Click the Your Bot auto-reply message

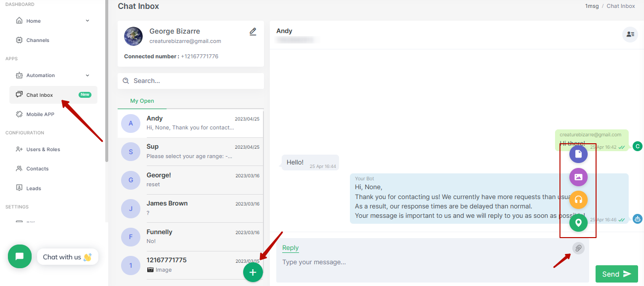pyautogui.click(x=489, y=199)
